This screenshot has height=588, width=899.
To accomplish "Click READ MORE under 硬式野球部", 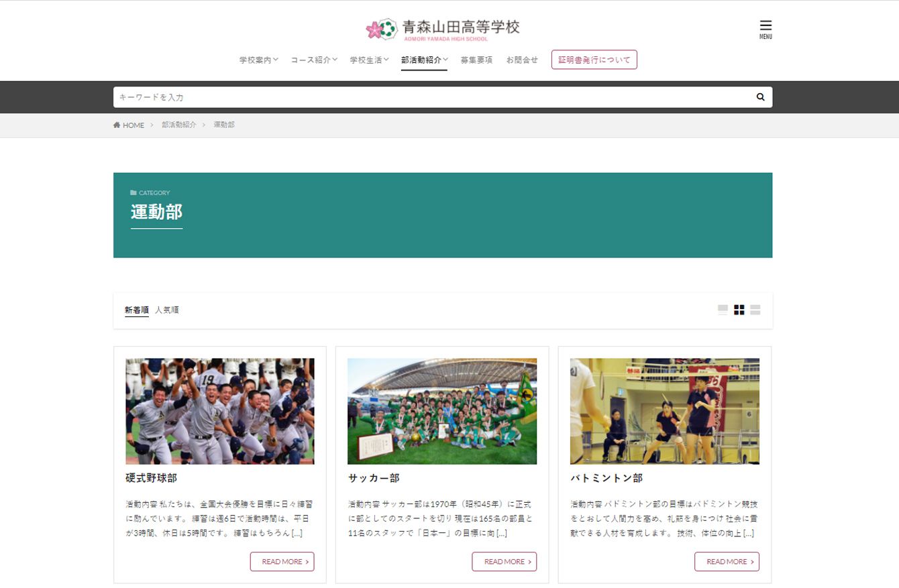I will [282, 562].
